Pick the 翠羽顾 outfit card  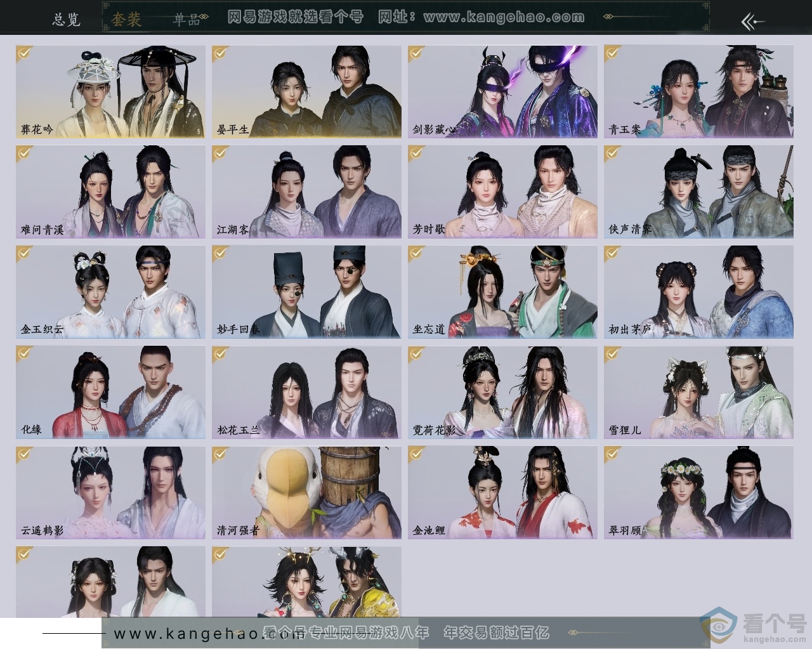(698, 492)
